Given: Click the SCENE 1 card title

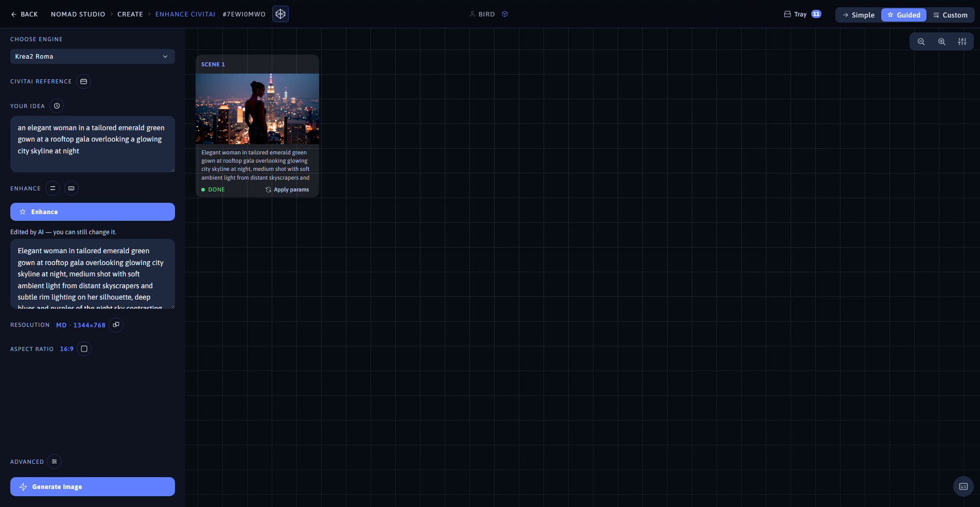Looking at the screenshot, I should 213,64.
